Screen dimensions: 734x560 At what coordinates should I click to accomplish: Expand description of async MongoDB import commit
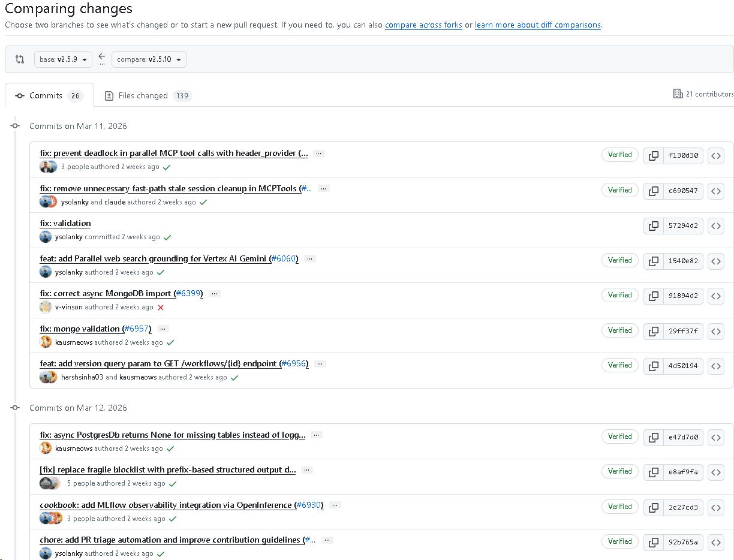[x=215, y=294]
